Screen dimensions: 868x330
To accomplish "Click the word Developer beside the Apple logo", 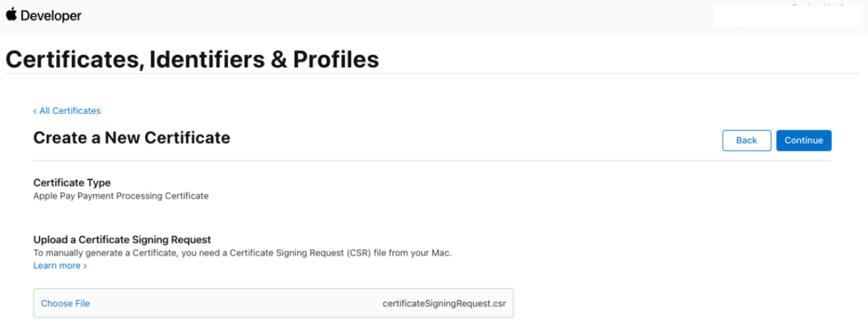I will pyautogui.click(x=51, y=15).
